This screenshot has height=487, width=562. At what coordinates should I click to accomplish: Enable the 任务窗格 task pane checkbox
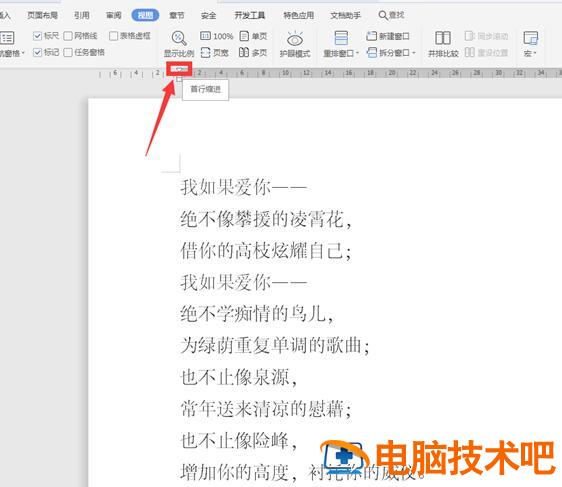click(x=68, y=52)
